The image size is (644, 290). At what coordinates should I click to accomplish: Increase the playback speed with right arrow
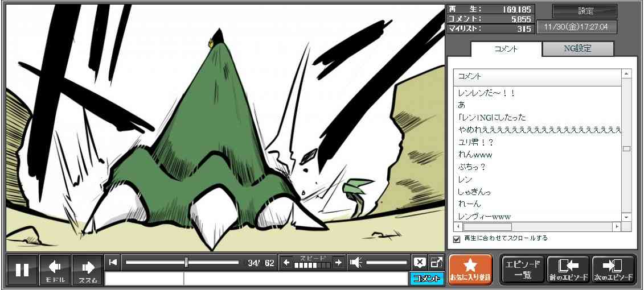click(338, 262)
